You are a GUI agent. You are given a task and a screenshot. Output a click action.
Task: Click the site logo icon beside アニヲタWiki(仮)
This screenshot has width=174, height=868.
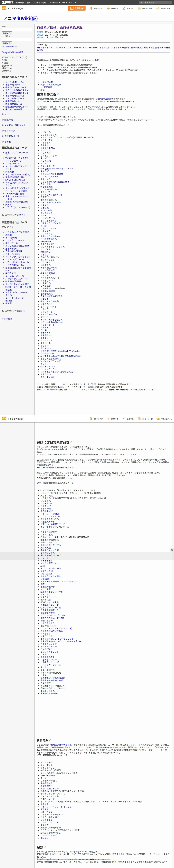coord(4,8)
